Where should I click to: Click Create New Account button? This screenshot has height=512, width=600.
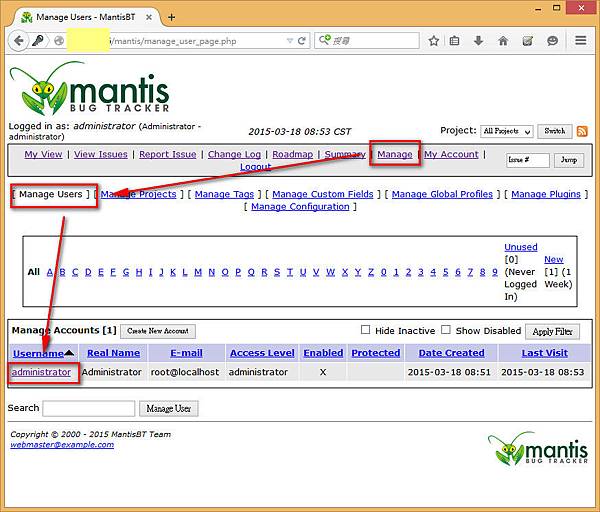158,331
